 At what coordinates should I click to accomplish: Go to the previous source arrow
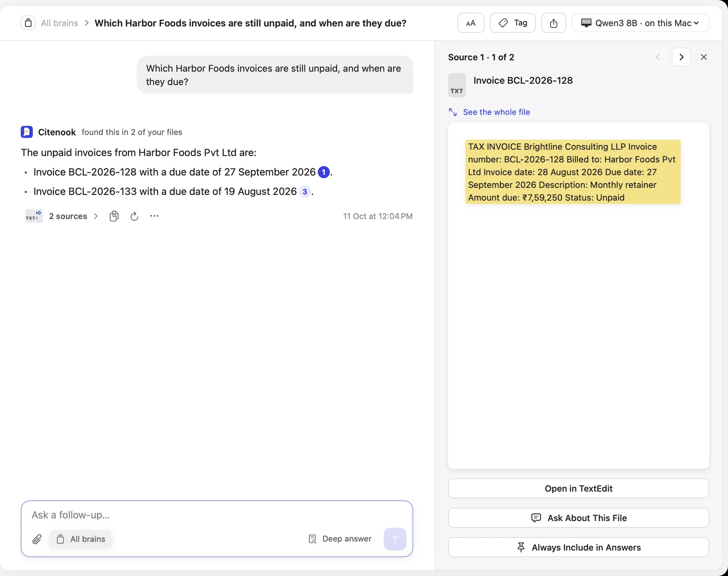tap(658, 57)
